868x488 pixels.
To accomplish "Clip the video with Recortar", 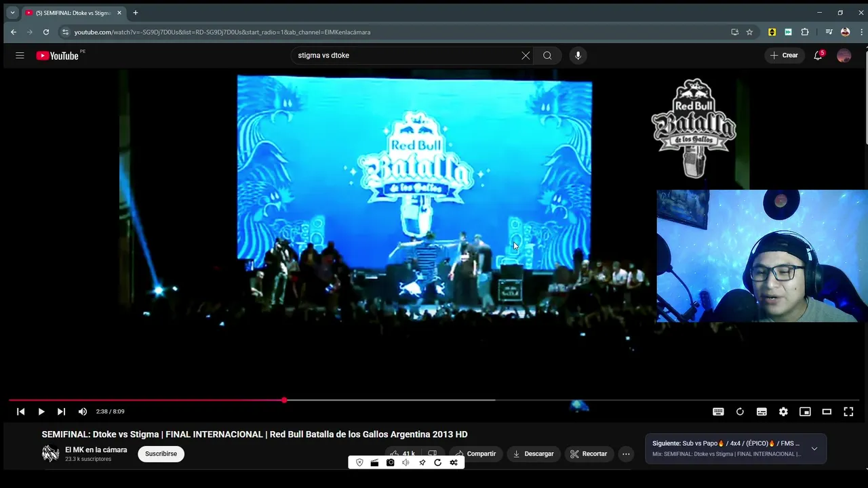I will 589,454.
